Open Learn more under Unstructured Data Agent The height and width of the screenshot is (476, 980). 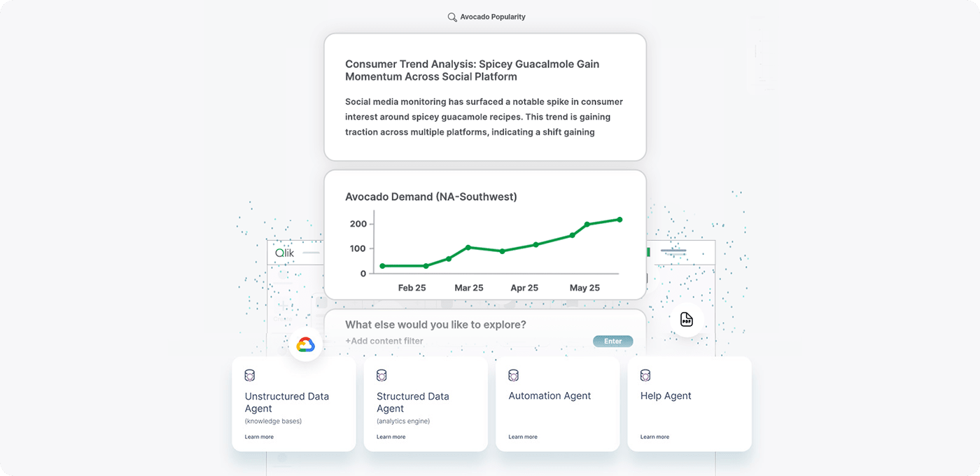259,436
